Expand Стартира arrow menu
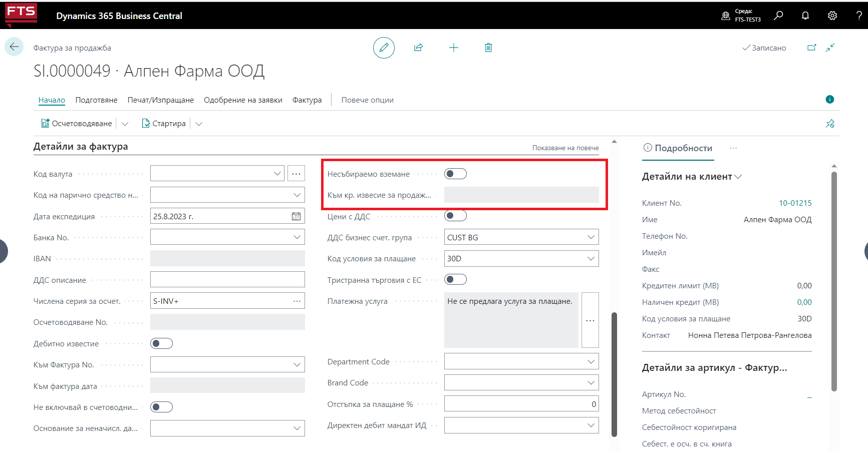The width and height of the screenshot is (868, 452). (199, 124)
